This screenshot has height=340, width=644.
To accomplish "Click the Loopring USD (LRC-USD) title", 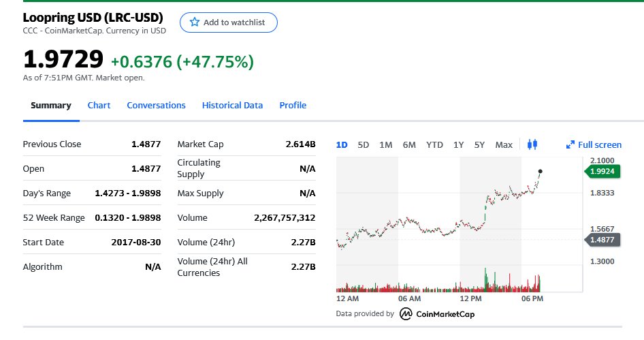I will [93, 18].
